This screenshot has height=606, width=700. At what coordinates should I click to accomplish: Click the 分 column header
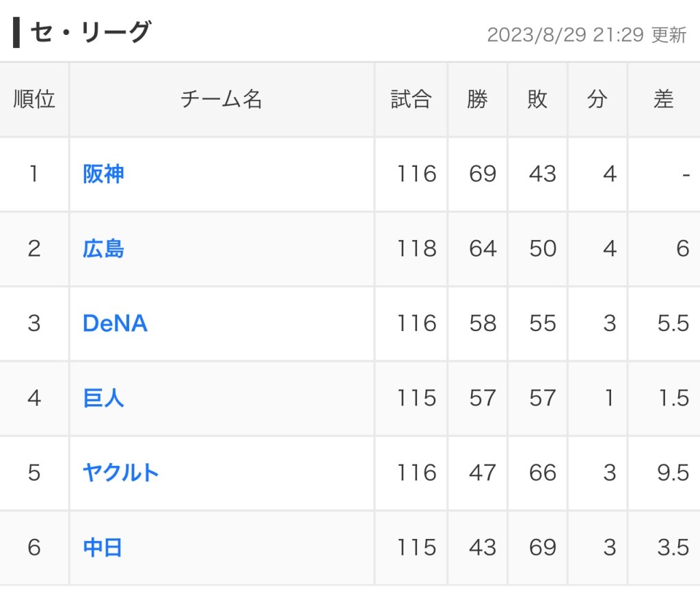click(x=597, y=100)
